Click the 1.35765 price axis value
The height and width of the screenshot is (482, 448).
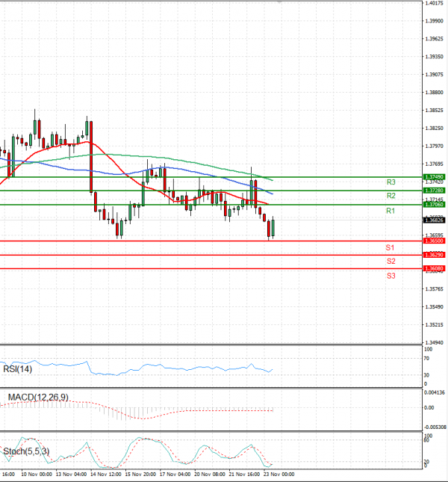click(434, 289)
